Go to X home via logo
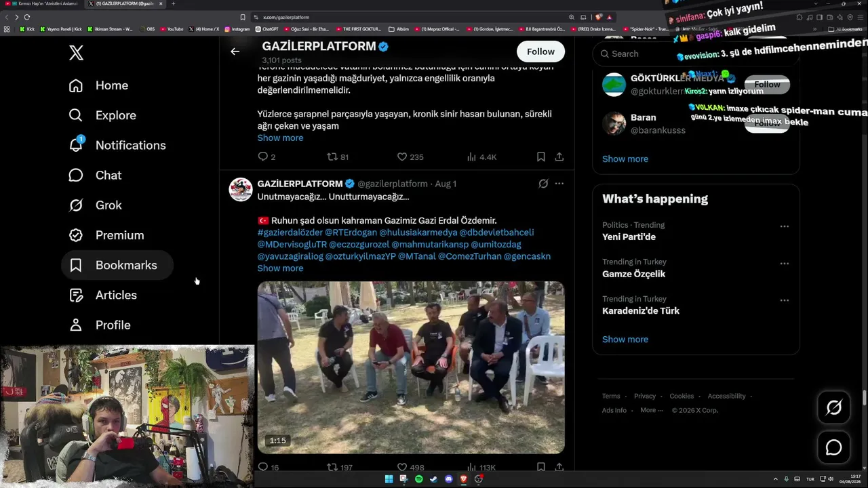 [76, 52]
